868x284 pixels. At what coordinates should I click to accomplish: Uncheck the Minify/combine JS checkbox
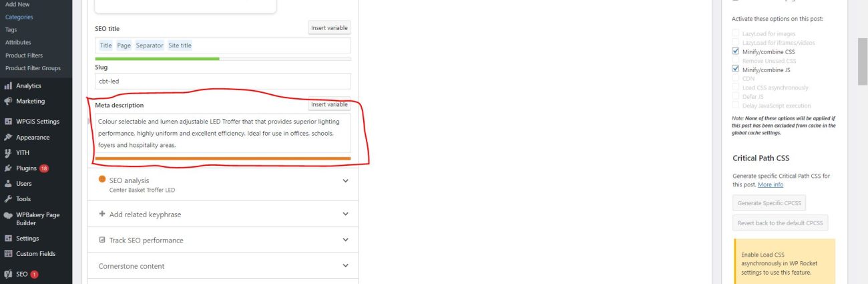(x=736, y=69)
